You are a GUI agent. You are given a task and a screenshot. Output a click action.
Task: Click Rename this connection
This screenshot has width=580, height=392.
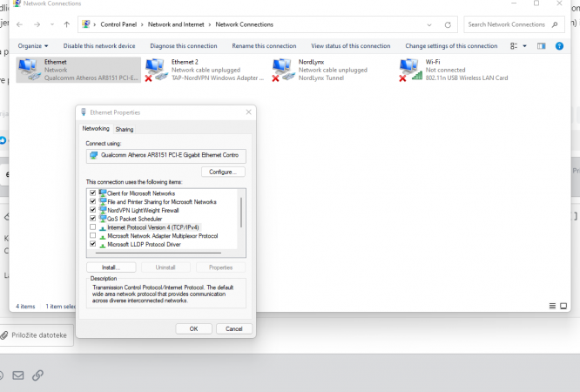264,46
